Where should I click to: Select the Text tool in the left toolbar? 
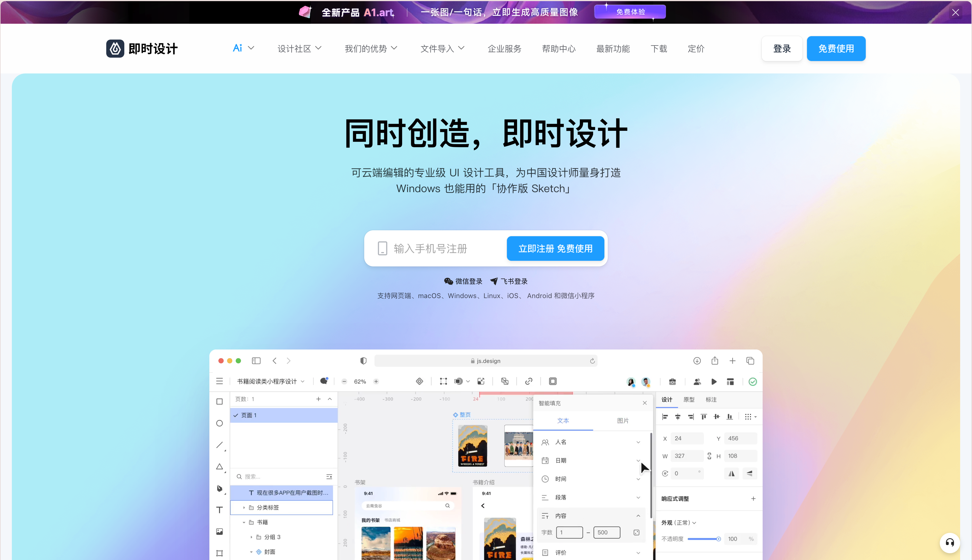coord(220,510)
